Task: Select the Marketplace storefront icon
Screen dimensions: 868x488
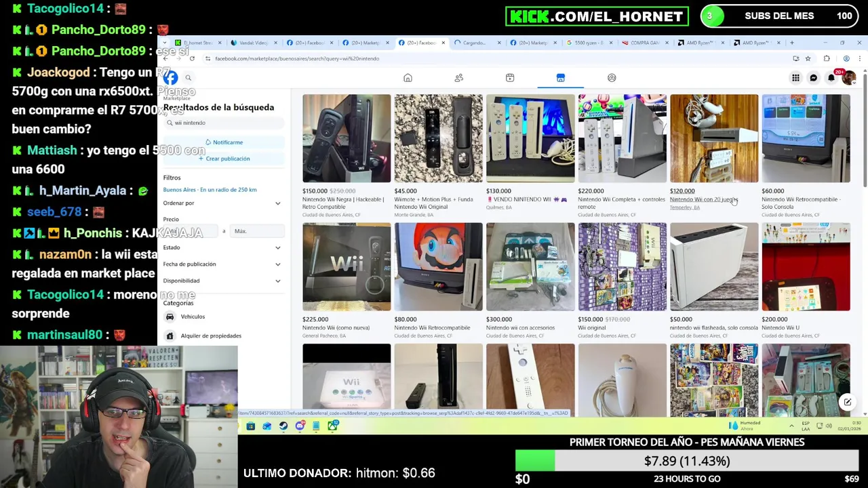Action: (561, 78)
